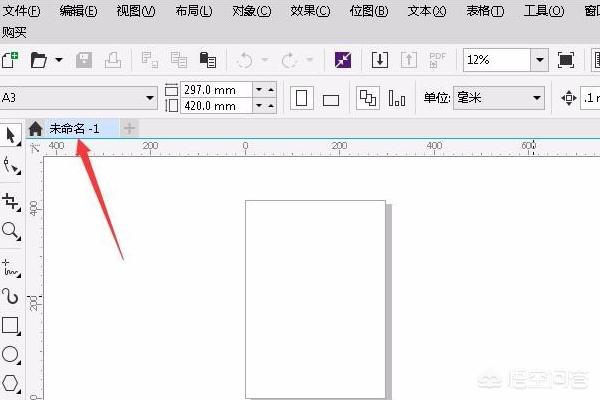Select the Freehand drawing tool
Screen dimensions: 600x400
point(11,266)
